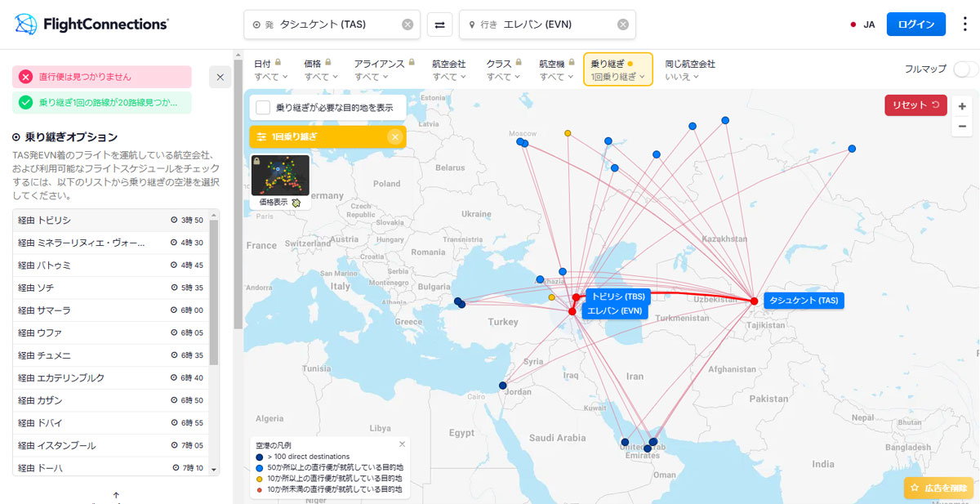Zoom in the map with plus button
The height and width of the screenshot is (504, 980).
962,107
